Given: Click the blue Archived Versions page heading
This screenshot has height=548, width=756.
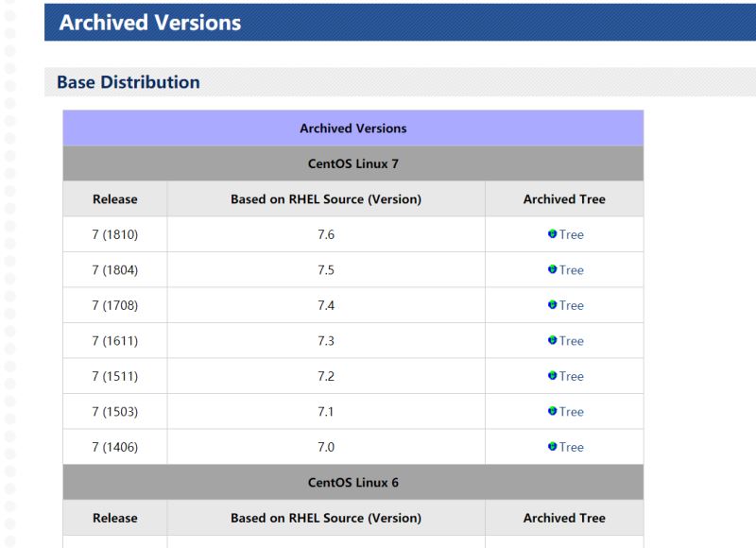Looking at the screenshot, I should click(149, 23).
